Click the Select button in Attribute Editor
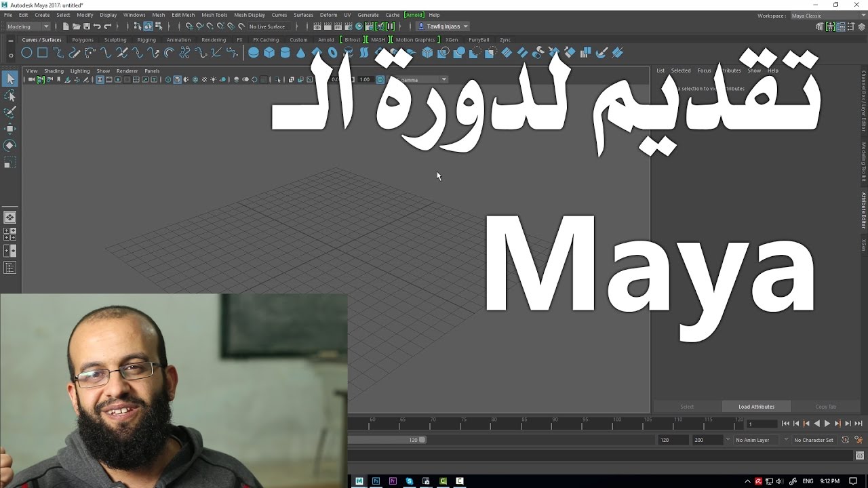Image resolution: width=868 pixels, height=488 pixels. [x=687, y=407]
